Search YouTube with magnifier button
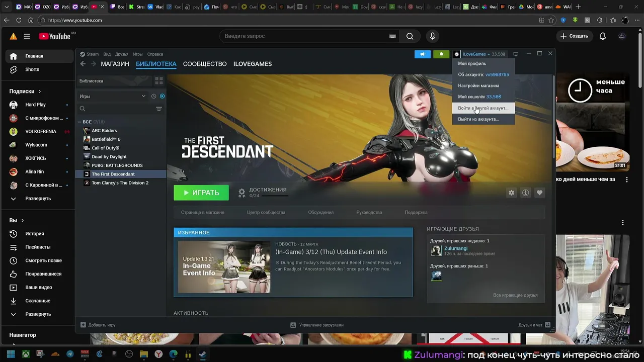644x362 pixels. (x=410, y=36)
